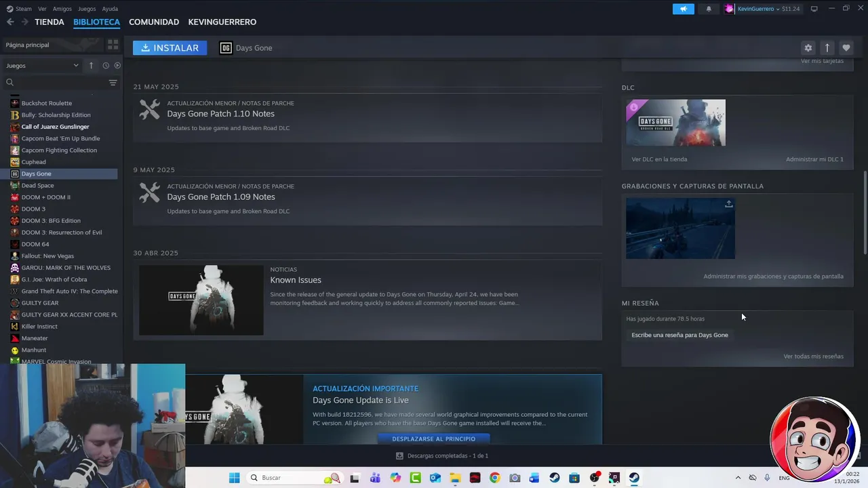Click the Maneater game icon in list
Viewport: 868px width, 488px height.
[x=15, y=338]
